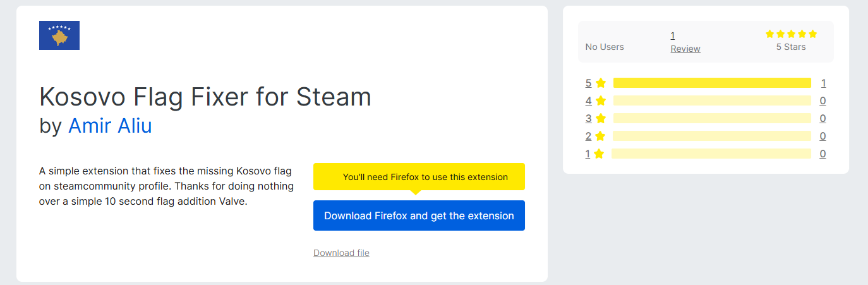Open author Amir Aliu's profile
Image resolution: width=868 pixels, height=285 pixels.
point(110,126)
